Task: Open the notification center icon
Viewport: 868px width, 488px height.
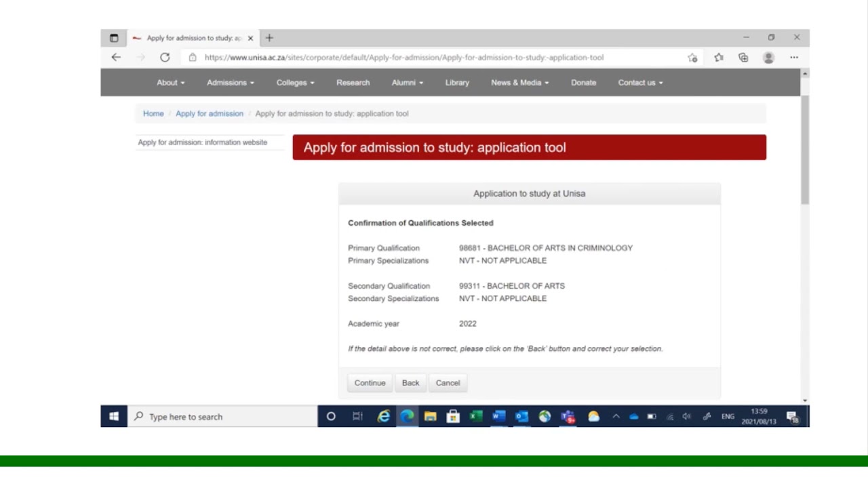Action: (793, 417)
